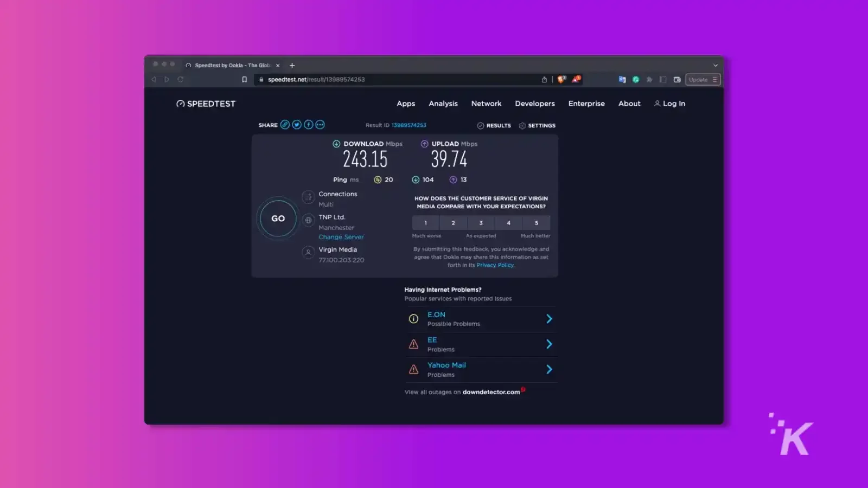The image size is (868, 488).
Task: Open the Brave wallet icon
Action: (677, 79)
